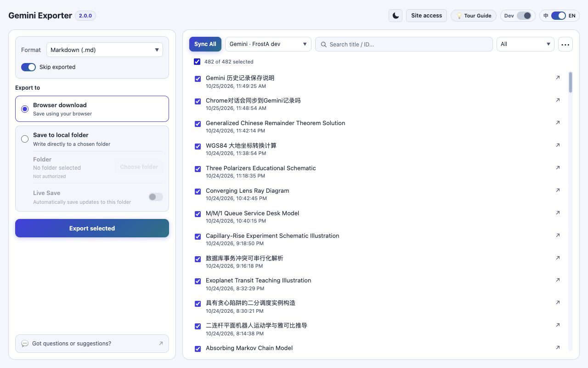Screen dimensions: 588x368
Task: Open the All filter dropdown
Action: click(x=526, y=44)
